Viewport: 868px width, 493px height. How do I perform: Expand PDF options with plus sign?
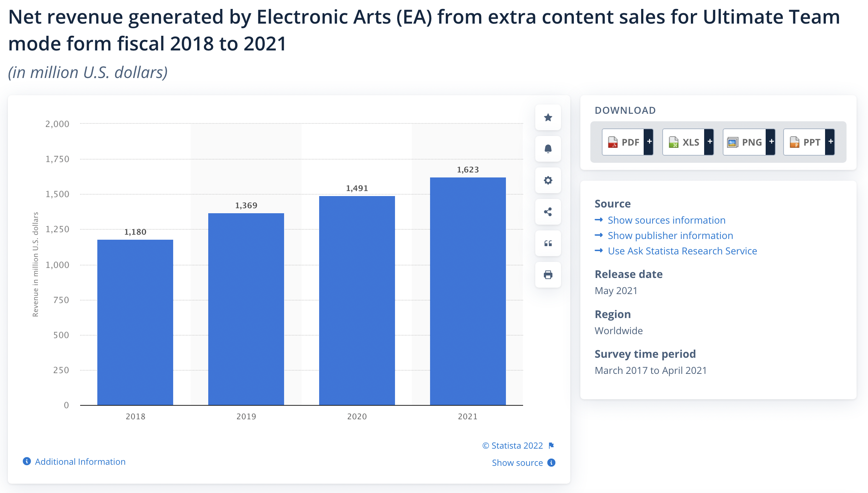tap(649, 142)
